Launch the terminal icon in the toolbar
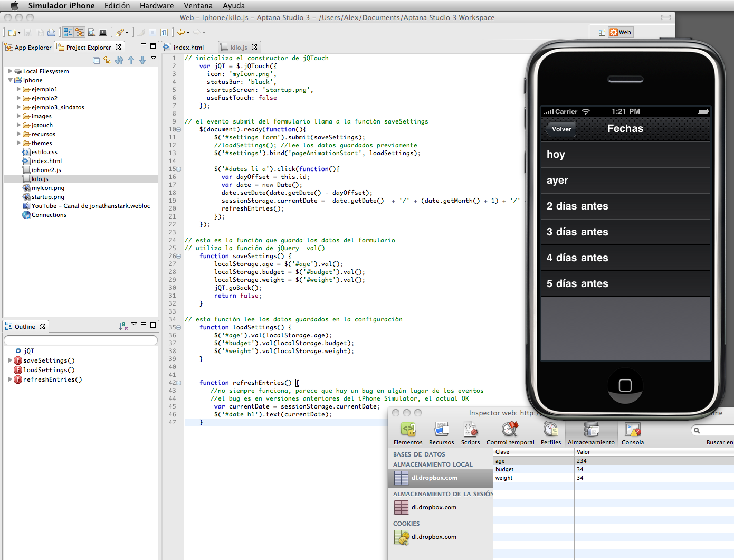Viewport: 734px width, 560px height. point(103,32)
